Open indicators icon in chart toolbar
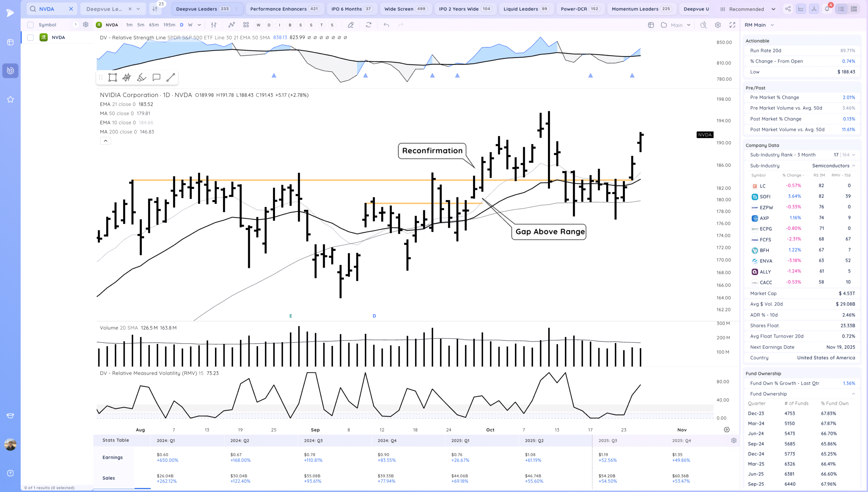 click(x=232, y=25)
